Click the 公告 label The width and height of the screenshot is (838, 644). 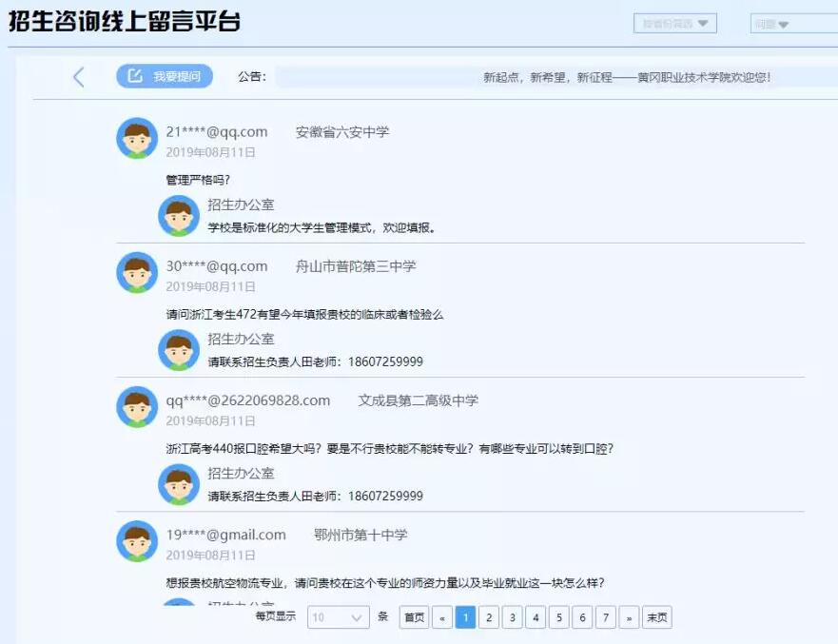point(252,76)
